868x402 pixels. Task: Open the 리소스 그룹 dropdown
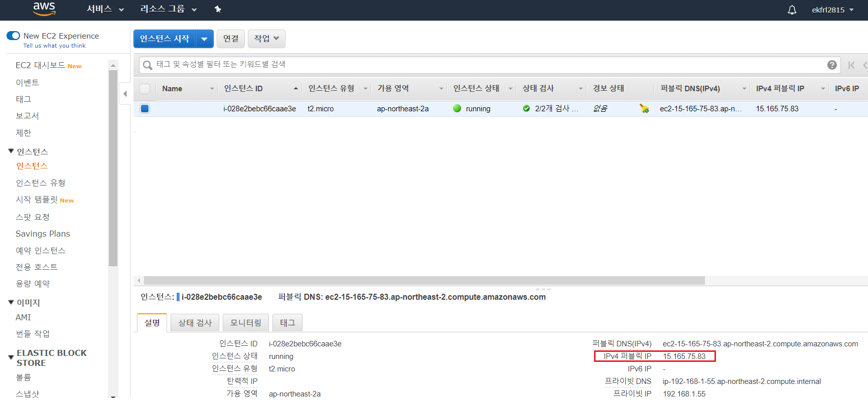(168, 9)
